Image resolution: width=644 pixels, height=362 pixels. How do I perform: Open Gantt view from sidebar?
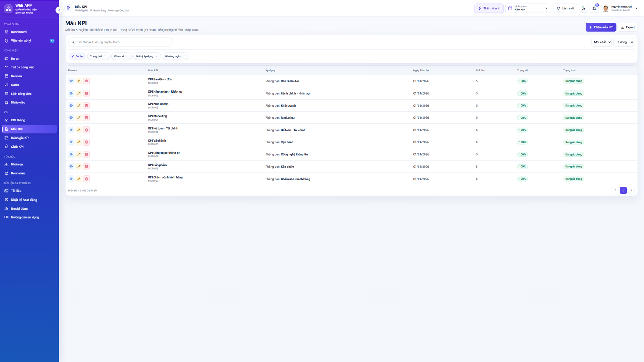29,85
